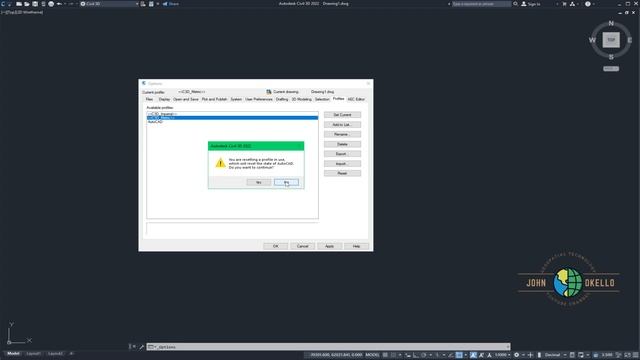Select the AutoCAD profile in list
The image size is (640, 360).
232,122
